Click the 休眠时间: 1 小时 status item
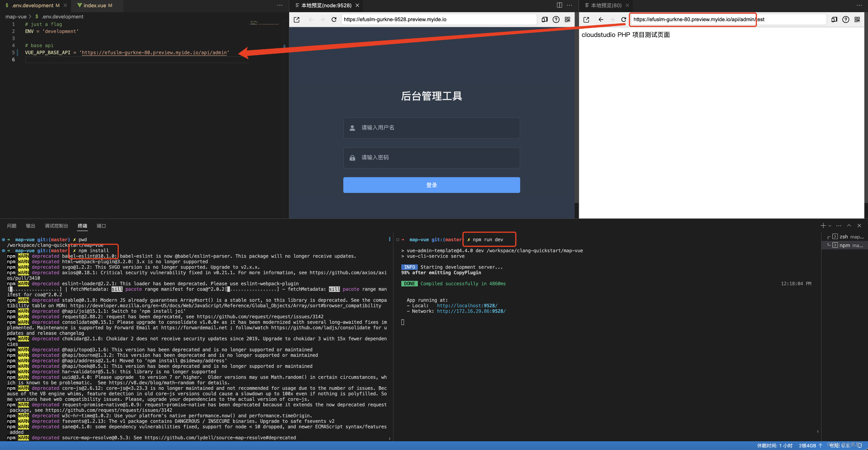868x450 pixels. pos(775,446)
